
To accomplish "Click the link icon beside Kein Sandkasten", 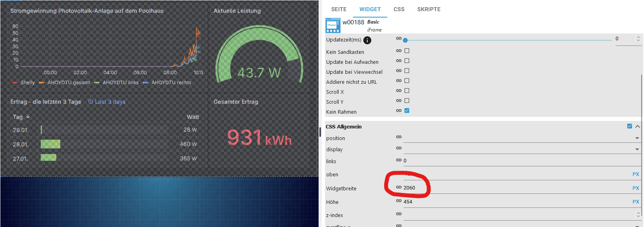I will [399, 51].
